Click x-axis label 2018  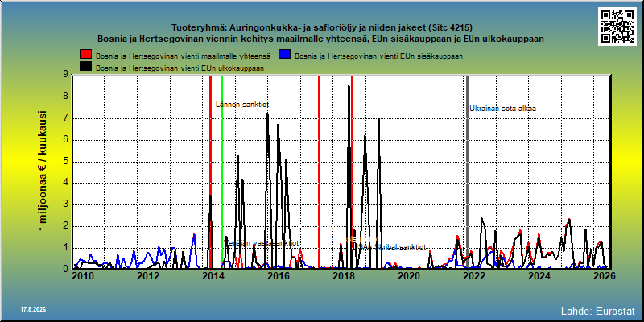(x=345, y=276)
